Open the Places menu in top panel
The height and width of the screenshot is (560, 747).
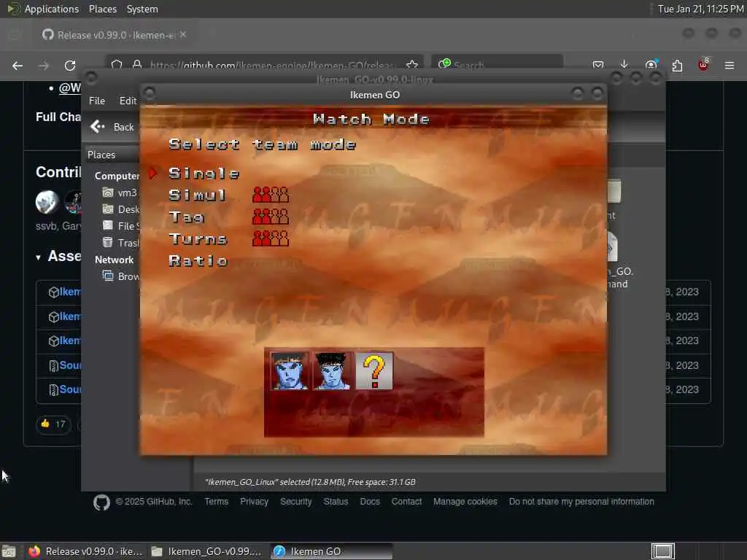pyautogui.click(x=103, y=9)
